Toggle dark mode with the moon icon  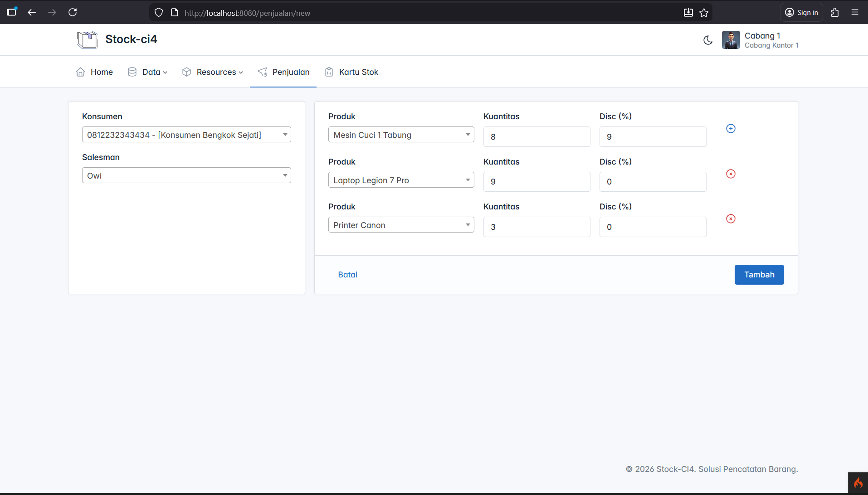coord(708,40)
